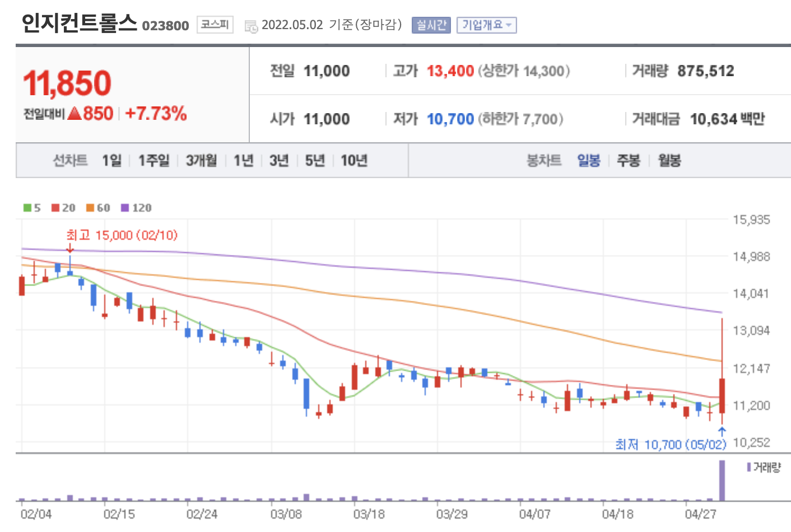Screen dimensions: 791x532
Task: Click the 15,935 price axis label
Action: coord(751,220)
